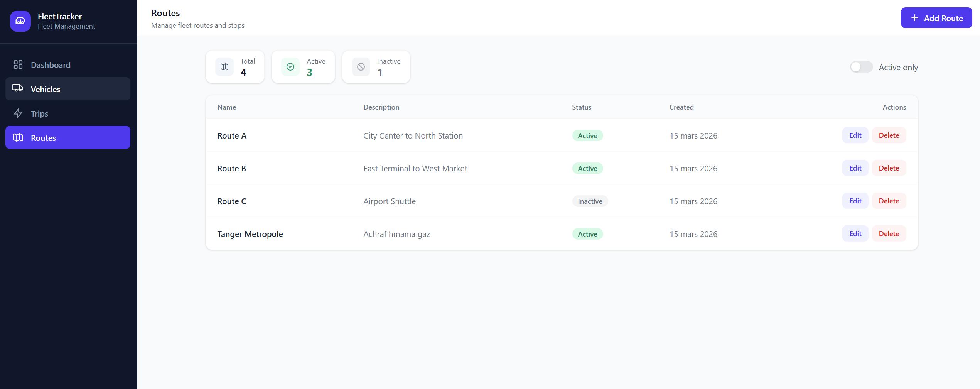The width and height of the screenshot is (980, 389).
Task: Delete Route B
Action: pos(889,168)
